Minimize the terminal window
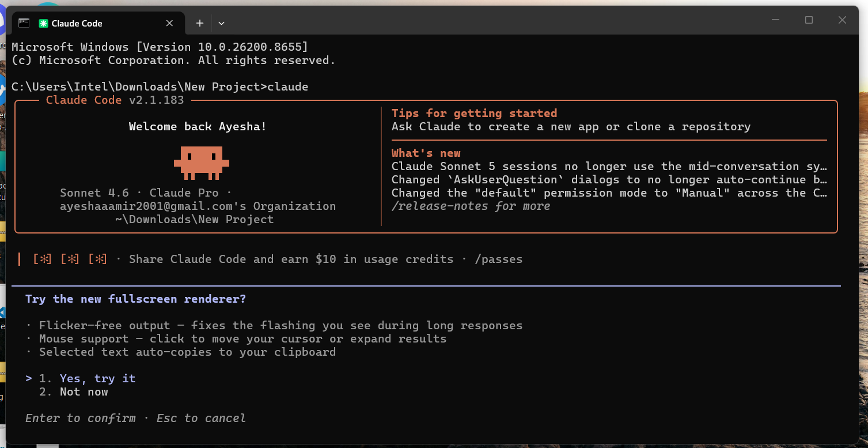Viewport: 868px width, 448px height. pos(775,20)
